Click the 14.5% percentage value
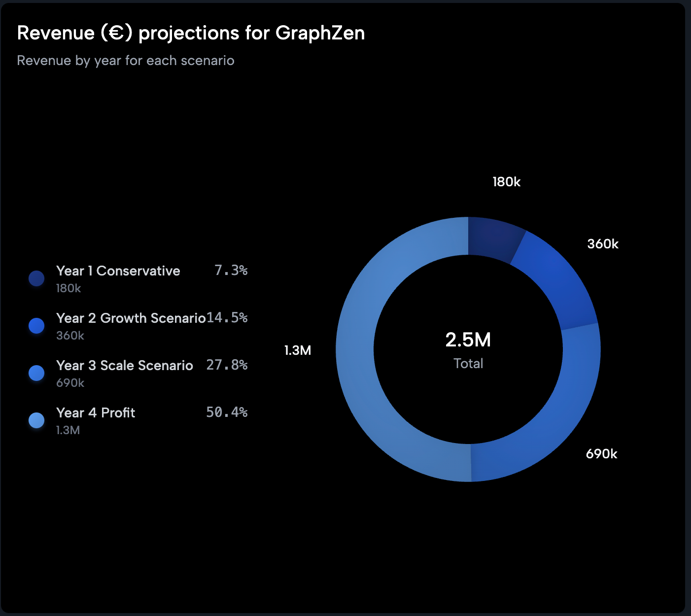The width and height of the screenshot is (691, 616). [x=227, y=317]
